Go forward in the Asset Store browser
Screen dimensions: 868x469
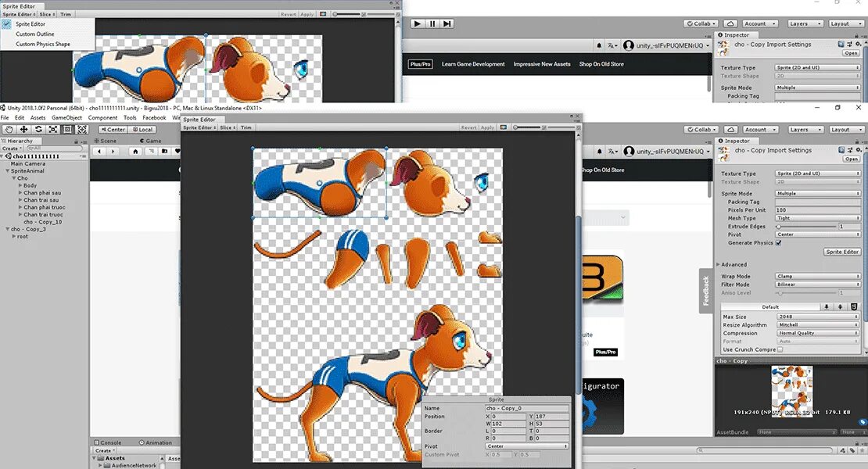113,151
